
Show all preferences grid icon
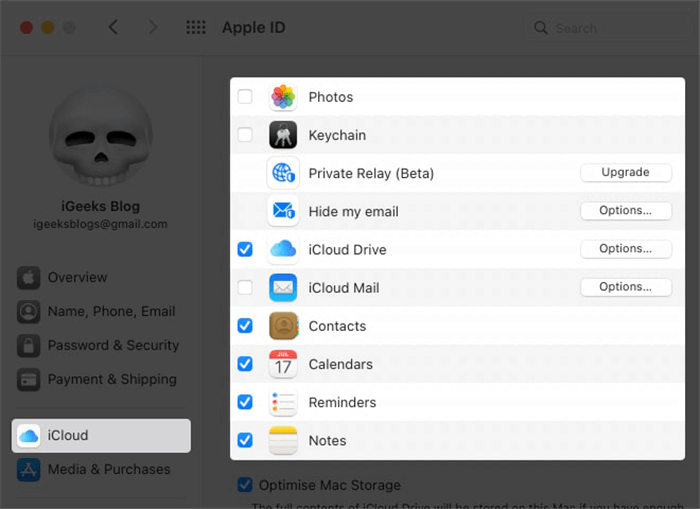(x=196, y=27)
